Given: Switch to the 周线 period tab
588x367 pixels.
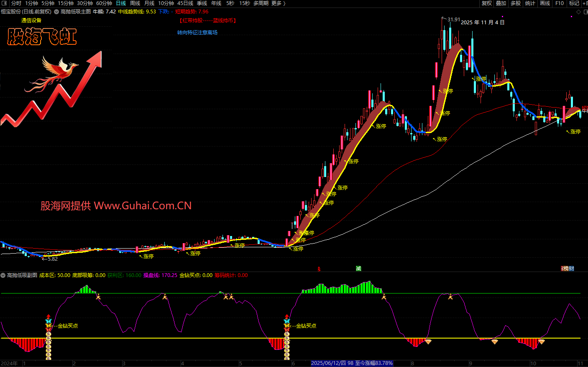Looking at the screenshot, I should pos(135,3).
